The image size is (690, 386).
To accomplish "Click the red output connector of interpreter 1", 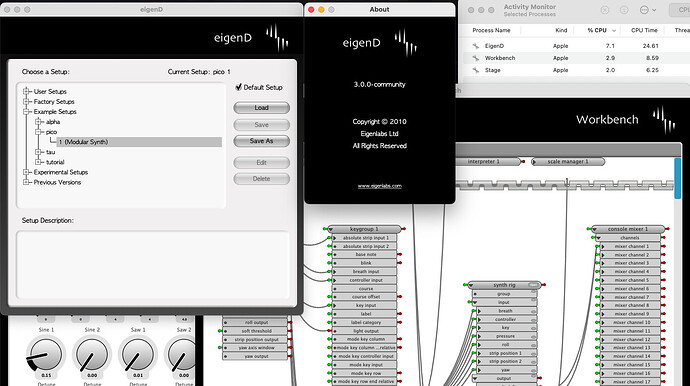I will point(523,162).
